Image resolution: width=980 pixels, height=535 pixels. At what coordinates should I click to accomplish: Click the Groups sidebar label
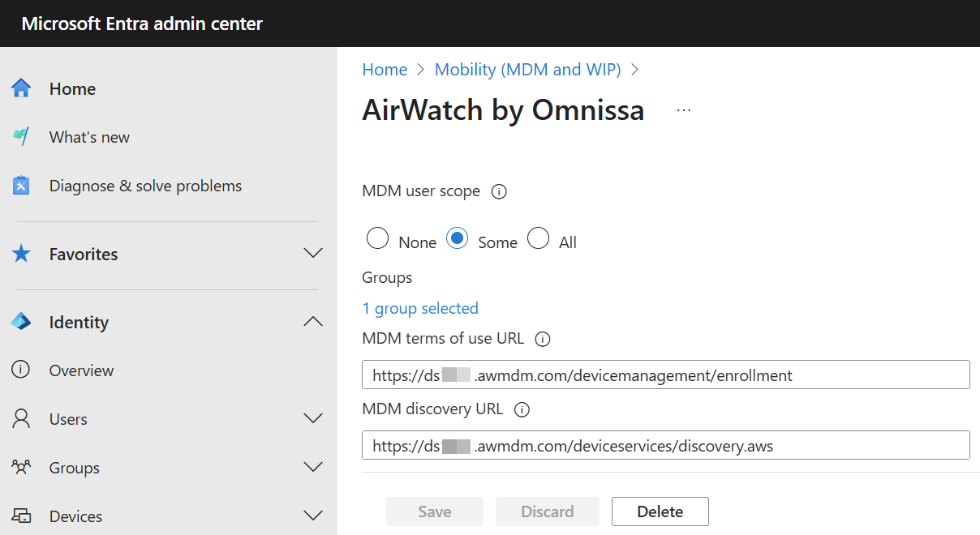(75, 468)
